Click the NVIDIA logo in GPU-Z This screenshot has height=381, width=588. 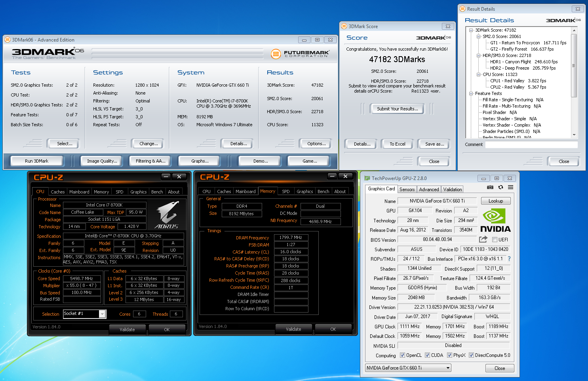(495, 220)
